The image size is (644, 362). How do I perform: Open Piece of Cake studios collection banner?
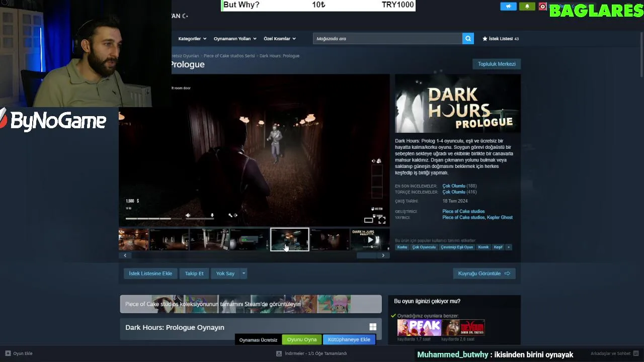click(251, 304)
